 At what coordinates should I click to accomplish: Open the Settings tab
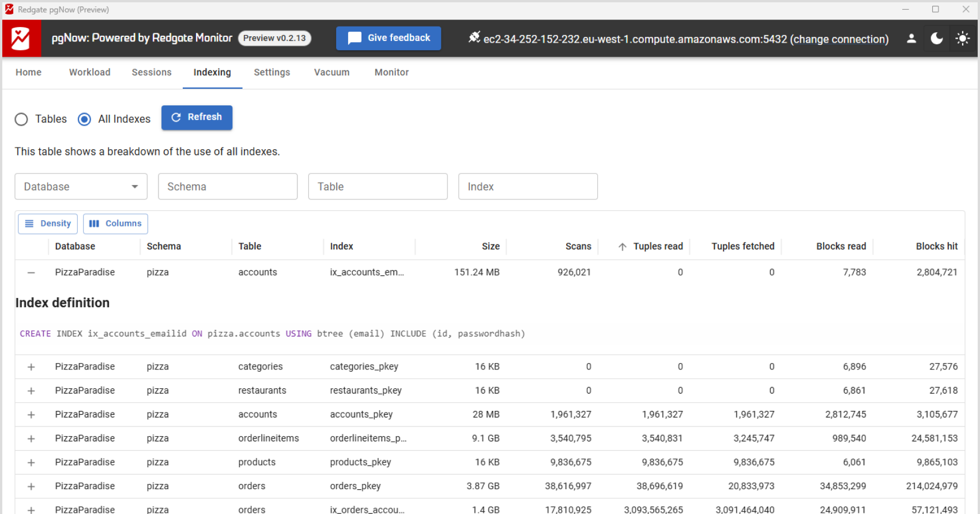[272, 72]
